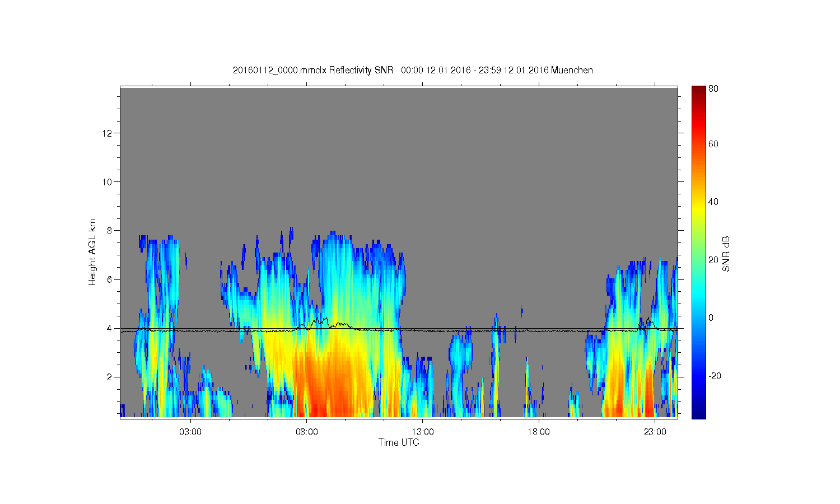Click the SNR color scale bar
The image size is (840, 504).
coord(698,252)
